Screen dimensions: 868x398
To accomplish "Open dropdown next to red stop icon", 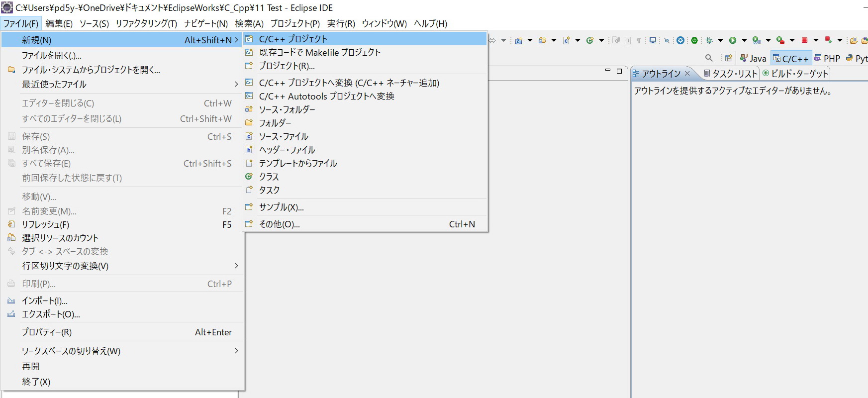I will 816,40.
